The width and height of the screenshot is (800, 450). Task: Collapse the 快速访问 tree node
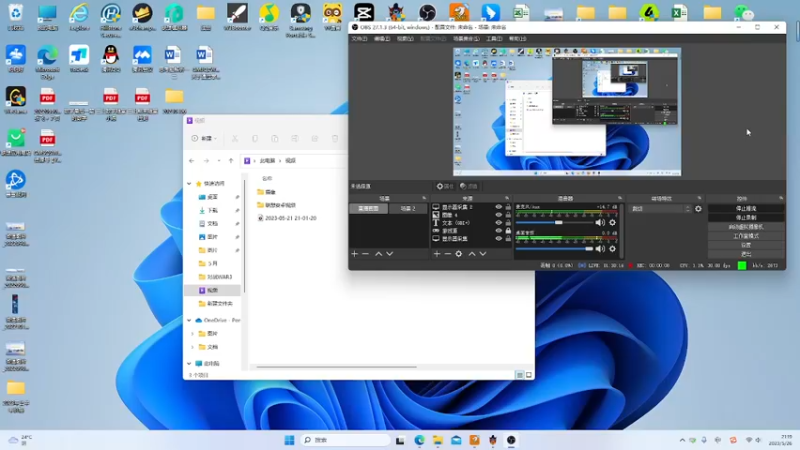[x=189, y=184]
